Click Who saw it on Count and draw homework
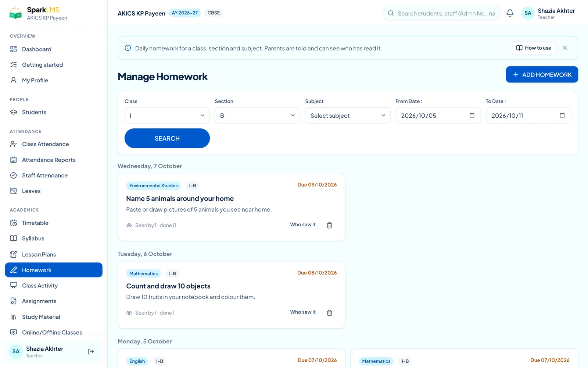The image size is (588, 368). pos(303,312)
